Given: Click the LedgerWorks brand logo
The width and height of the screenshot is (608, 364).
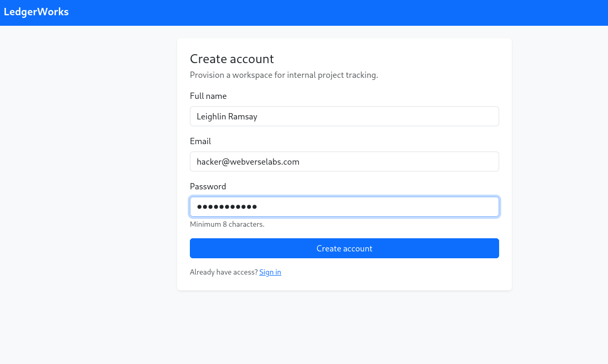Looking at the screenshot, I should point(36,12).
